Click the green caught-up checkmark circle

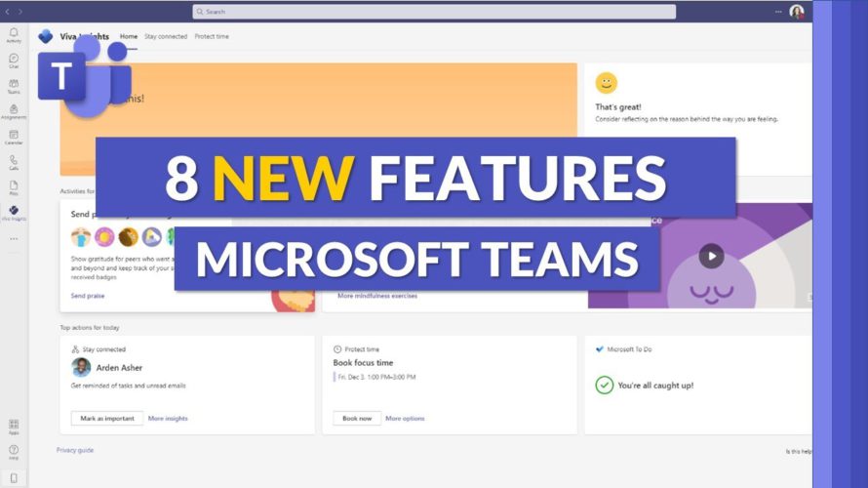click(604, 385)
